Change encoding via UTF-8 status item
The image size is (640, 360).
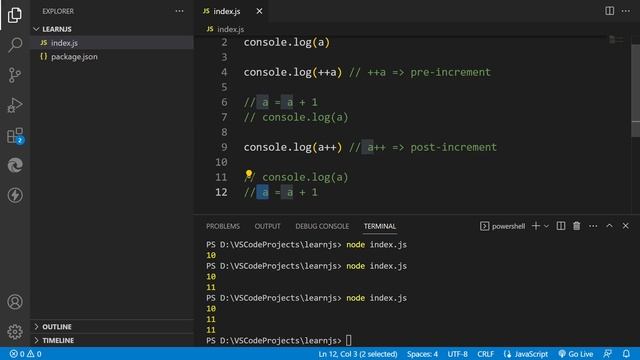click(x=457, y=354)
